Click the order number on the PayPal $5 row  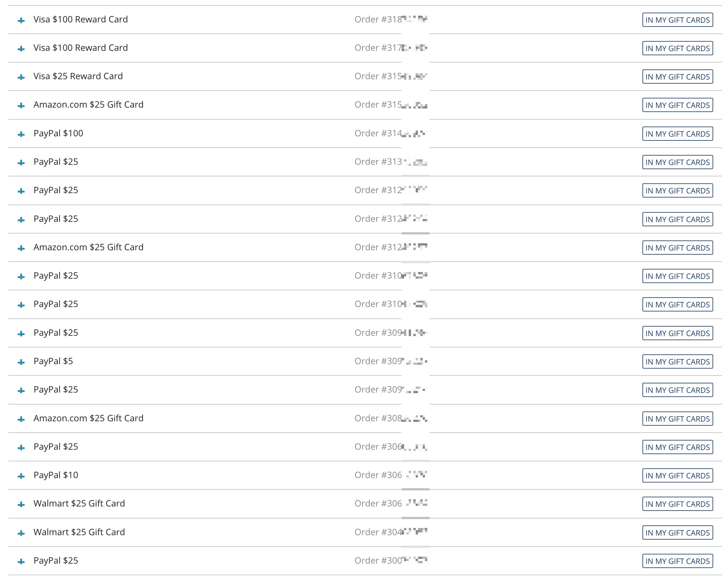point(390,361)
